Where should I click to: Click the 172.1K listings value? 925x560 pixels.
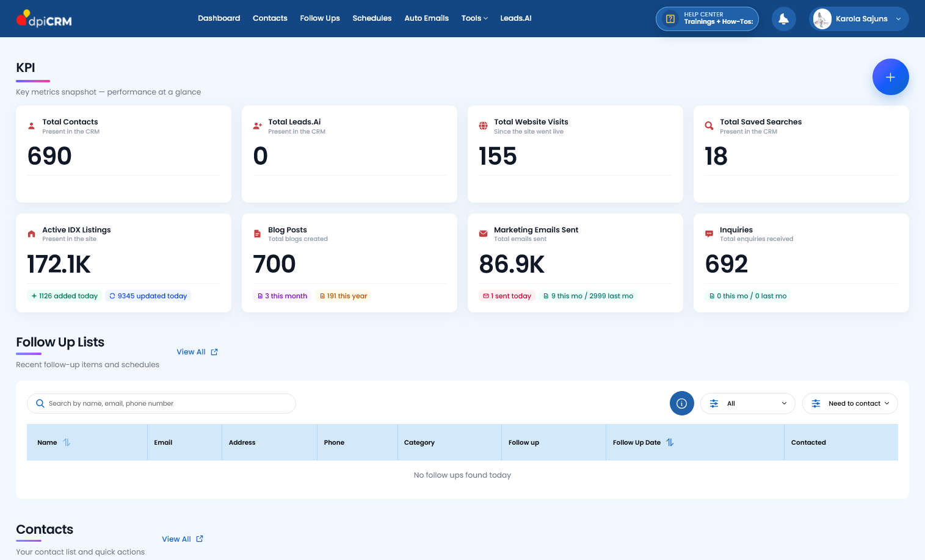pos(59,264)
